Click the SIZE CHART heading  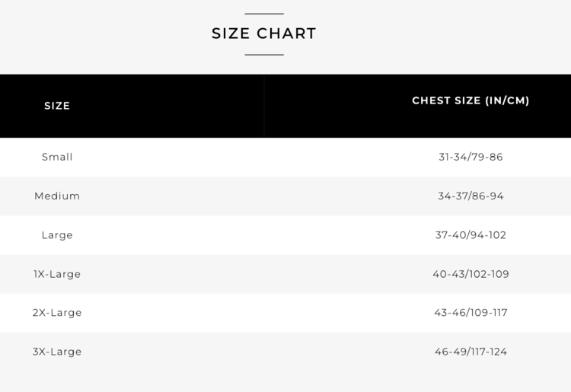coord(263,33)
